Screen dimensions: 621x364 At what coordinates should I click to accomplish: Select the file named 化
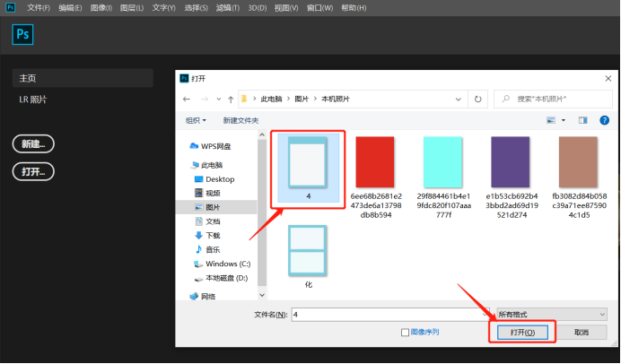coord(308,256)
